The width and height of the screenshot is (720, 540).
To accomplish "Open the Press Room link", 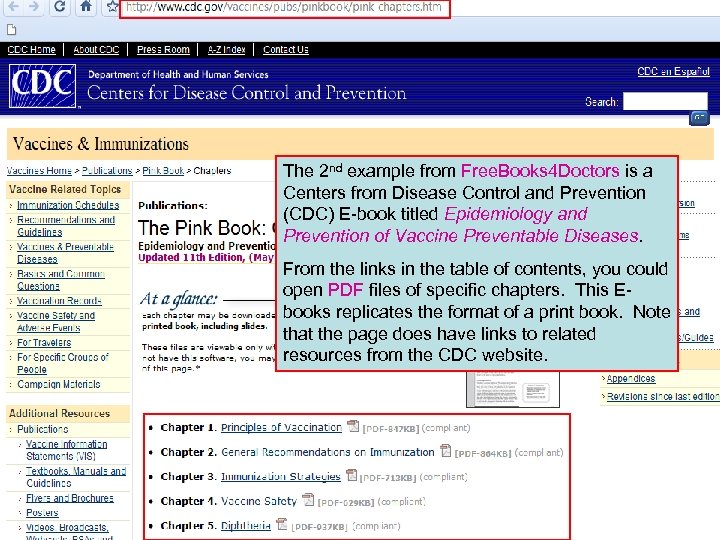I will click(x=163, y=50).
